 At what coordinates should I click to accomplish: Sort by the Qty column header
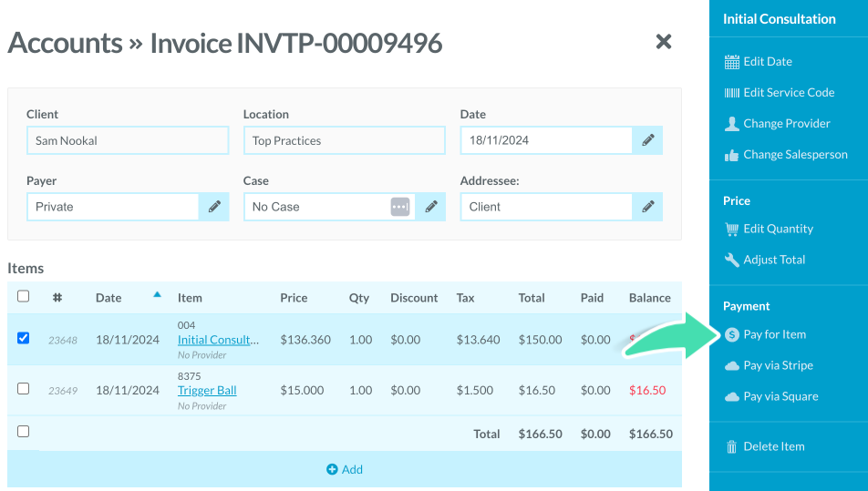[x=358, y=298]
